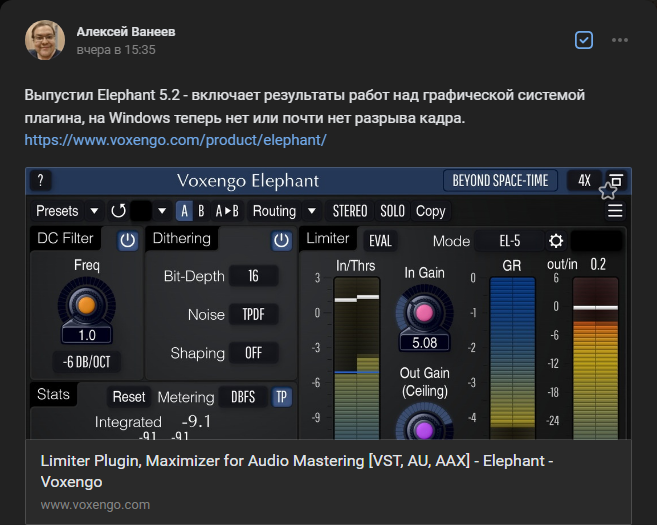The image size is (657, 525).
Task: Open the Presets menu
Action: pyautogui.click(x=57, y=211)
